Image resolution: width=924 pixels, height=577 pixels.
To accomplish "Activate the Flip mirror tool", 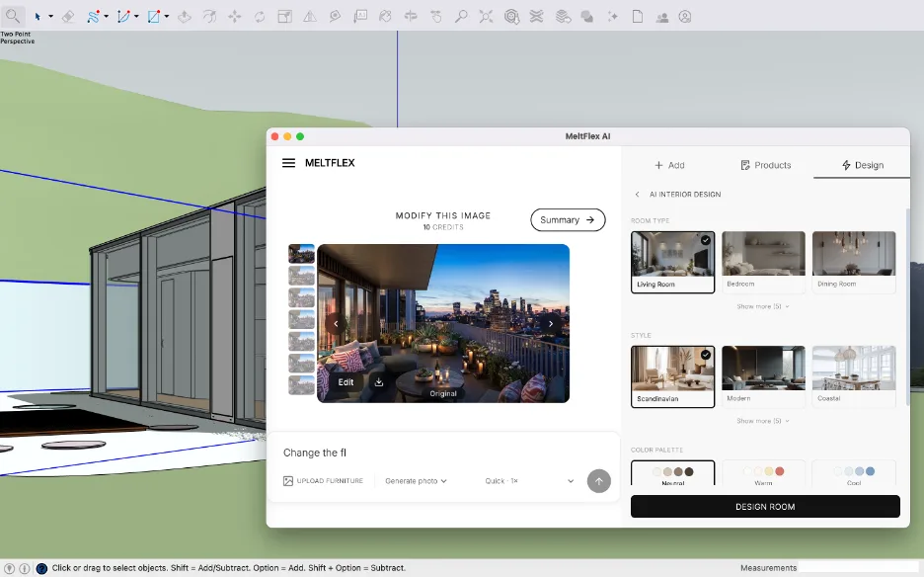I will click(x=309, y=17).
